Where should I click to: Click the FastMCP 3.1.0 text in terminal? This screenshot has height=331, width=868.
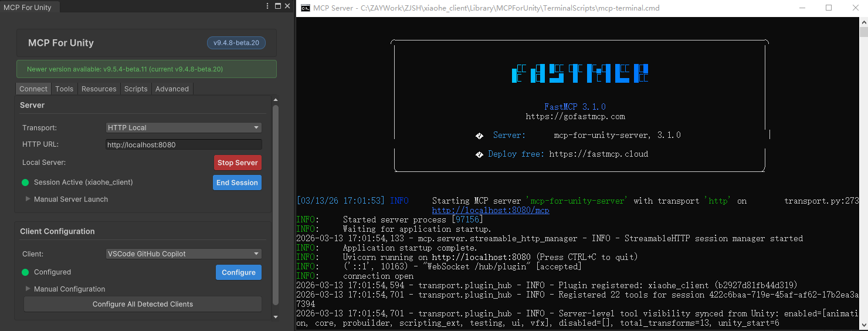[575, 107]
